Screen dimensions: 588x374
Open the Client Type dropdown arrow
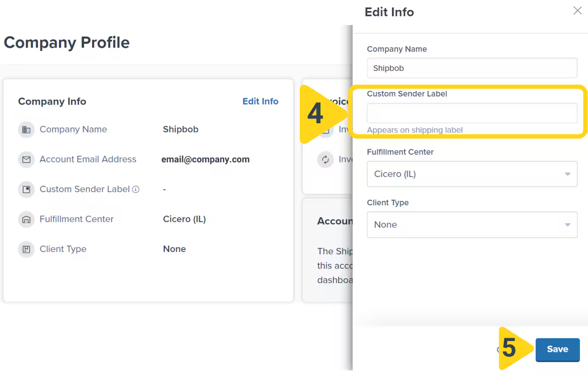(567, 225)
